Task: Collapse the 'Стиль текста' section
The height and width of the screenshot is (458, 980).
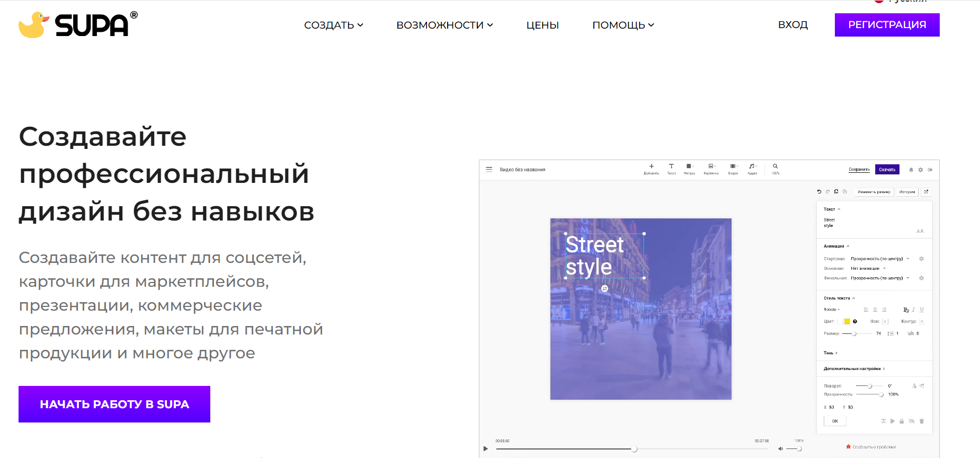Action: pyautogui.click(x=840, y=298)
